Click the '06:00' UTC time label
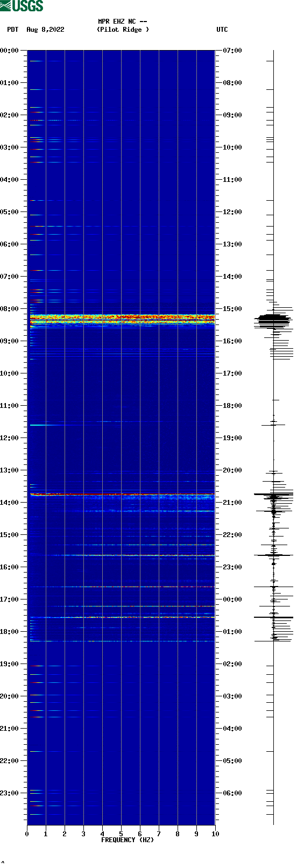 [232, 793]
